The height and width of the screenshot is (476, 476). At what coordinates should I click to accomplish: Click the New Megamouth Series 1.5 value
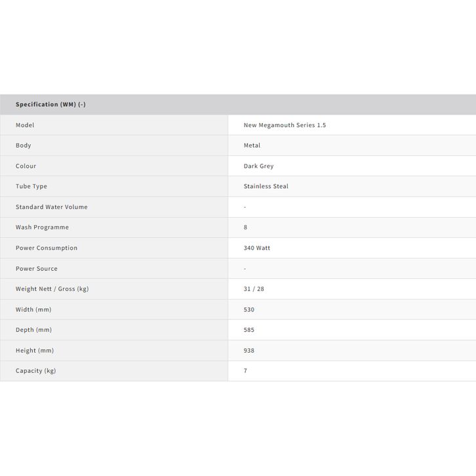click(285, 125)
